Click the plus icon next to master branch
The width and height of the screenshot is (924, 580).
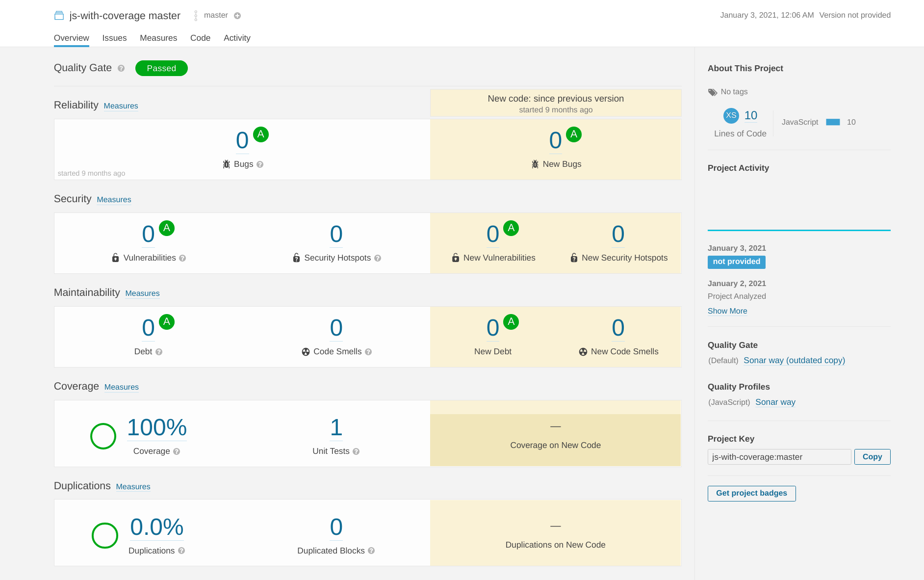(237, 16)
